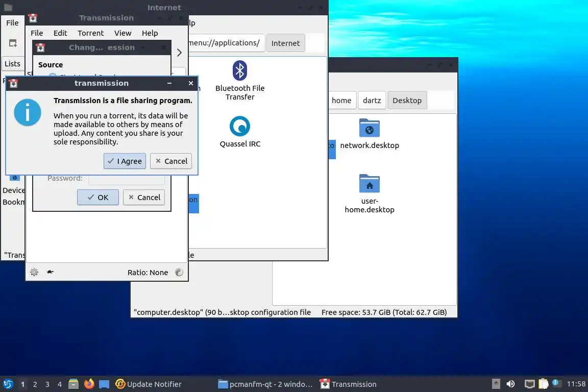Click the show desktop panel icon
The image size is (588, 392).
point(104,384)
